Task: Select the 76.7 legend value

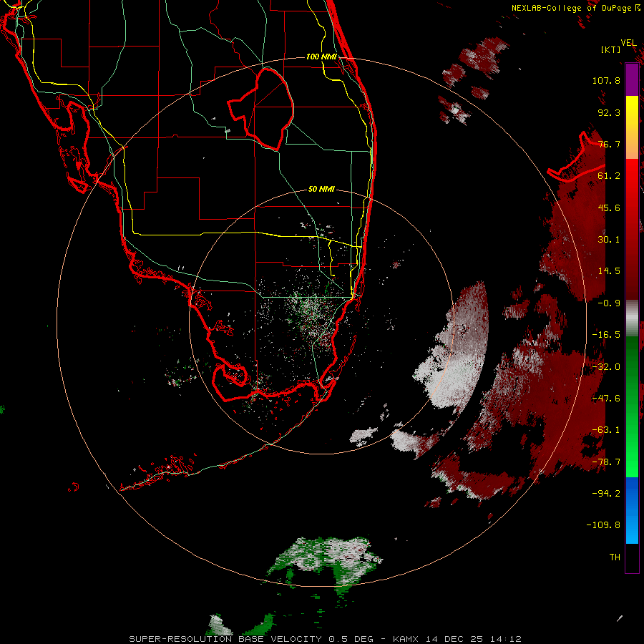Action: (x=609, y=144)
